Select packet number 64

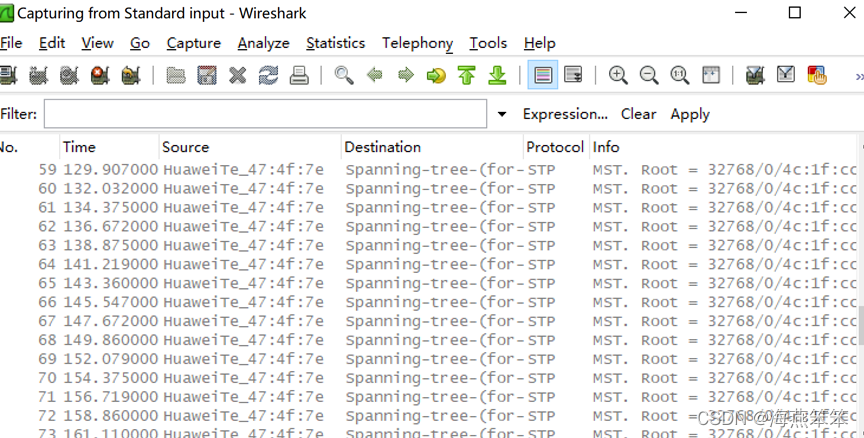click(429, 264)
